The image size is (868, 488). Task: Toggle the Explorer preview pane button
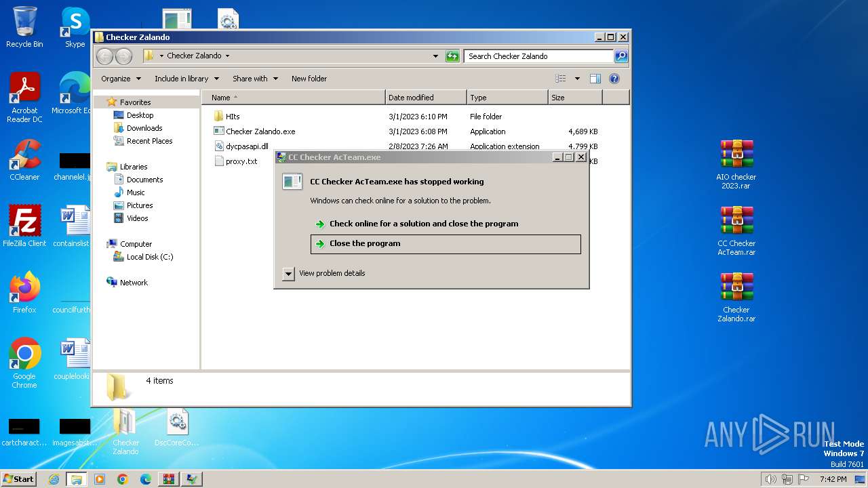tap(595, 79)
